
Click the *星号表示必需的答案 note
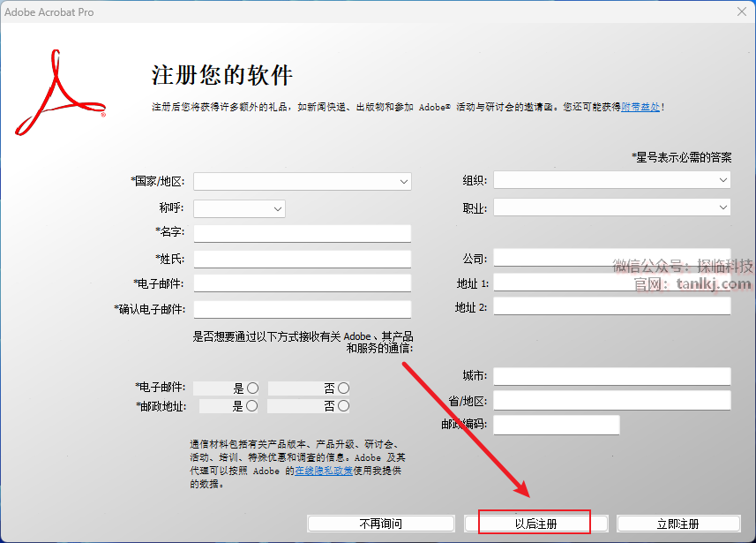click(682, 157)
